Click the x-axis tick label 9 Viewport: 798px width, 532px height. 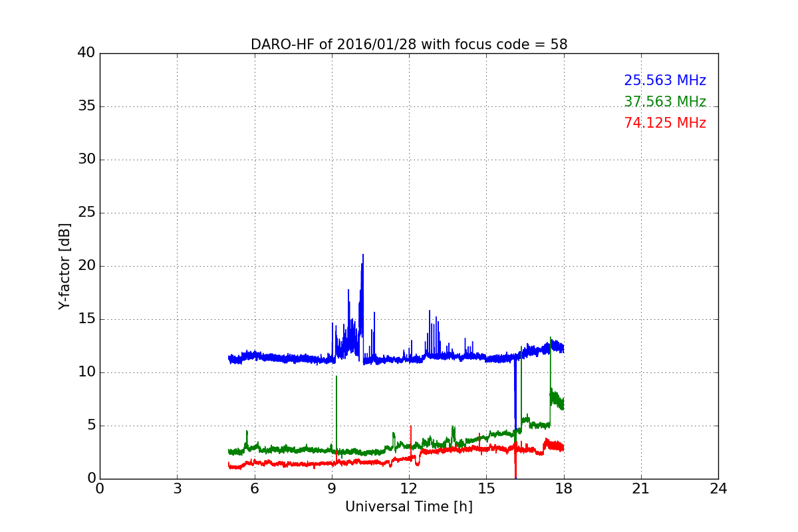click(x=332, y=489)
